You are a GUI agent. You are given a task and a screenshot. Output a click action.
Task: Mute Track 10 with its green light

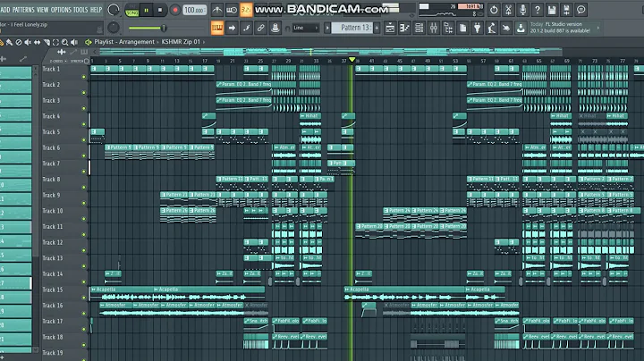point(84,219)
